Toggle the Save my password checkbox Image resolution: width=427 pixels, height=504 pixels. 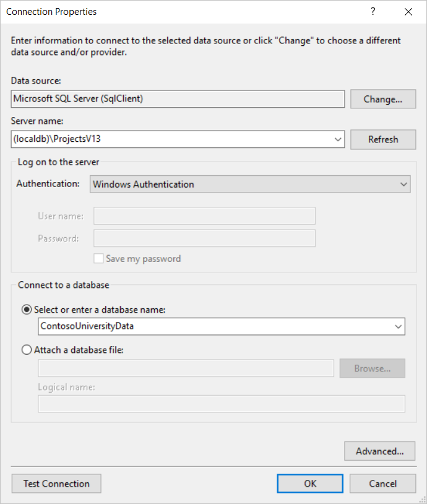98,258
